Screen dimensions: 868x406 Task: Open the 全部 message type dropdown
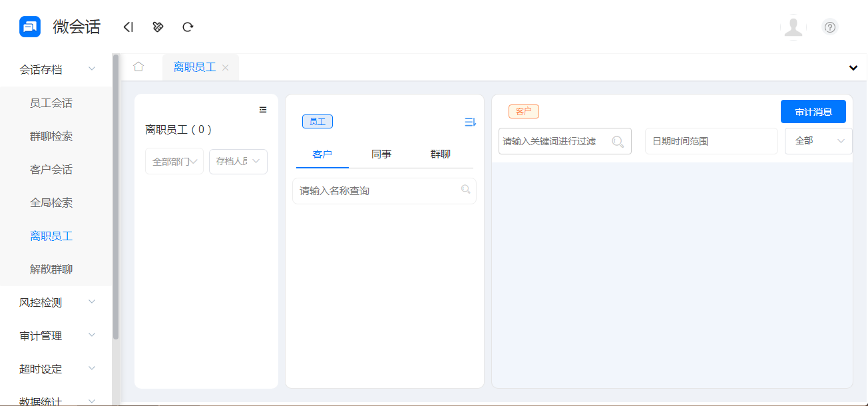tap(818, 141)
